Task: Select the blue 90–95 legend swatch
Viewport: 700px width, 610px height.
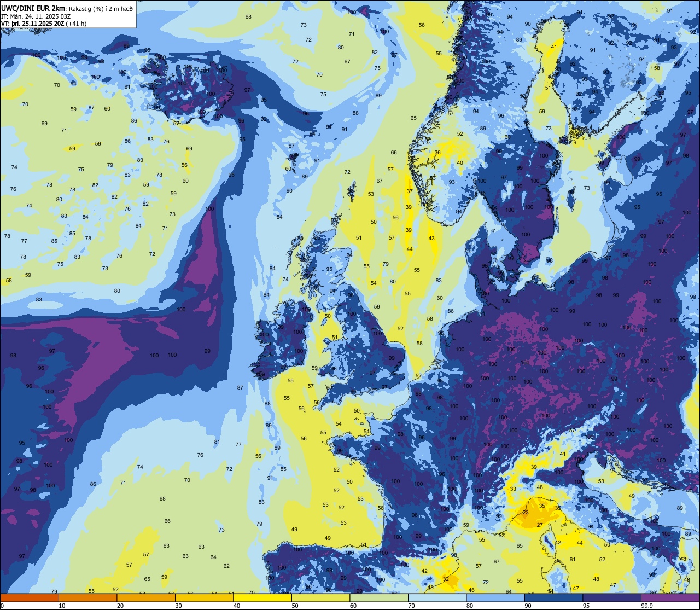Action: (x=554, y=597)
